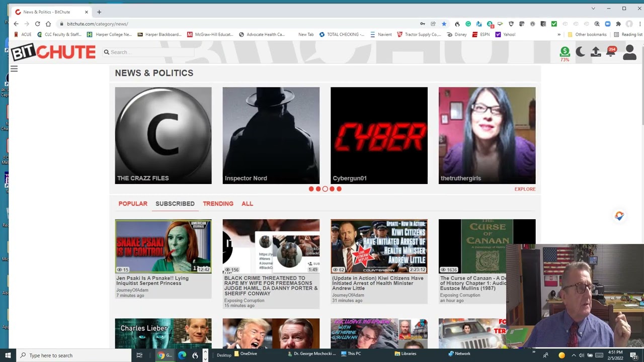The image size is (644, 362).
Task: Reload the current page
Action: click(x=37, y=24)
